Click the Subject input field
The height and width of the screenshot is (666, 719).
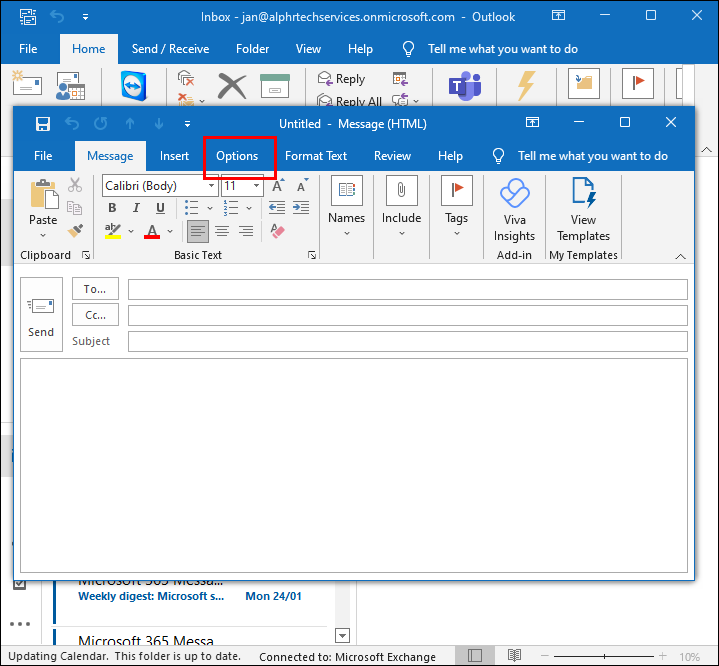(x=407, y=341)
